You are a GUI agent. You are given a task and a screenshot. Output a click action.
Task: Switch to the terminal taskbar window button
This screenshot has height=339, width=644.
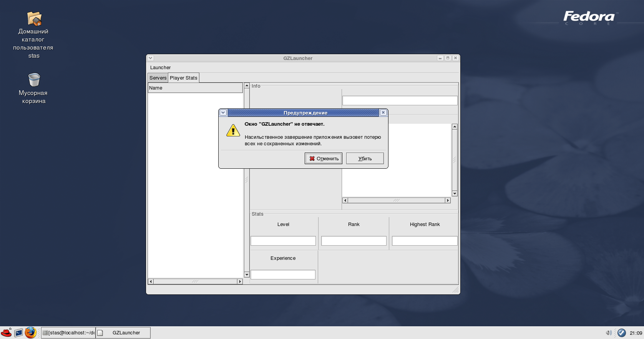coord(68,333)
